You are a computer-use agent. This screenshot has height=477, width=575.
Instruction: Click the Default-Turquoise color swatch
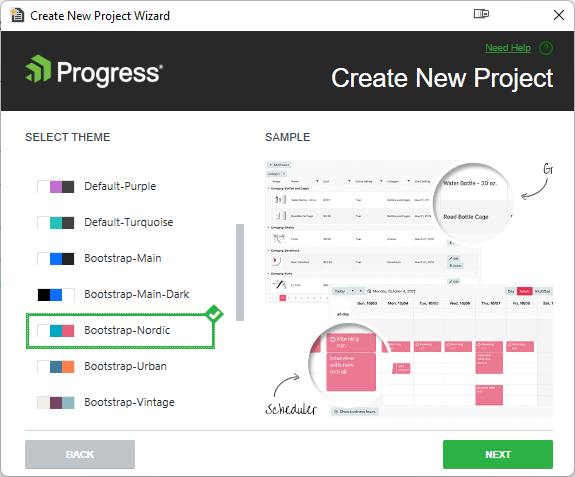(56, 223)
